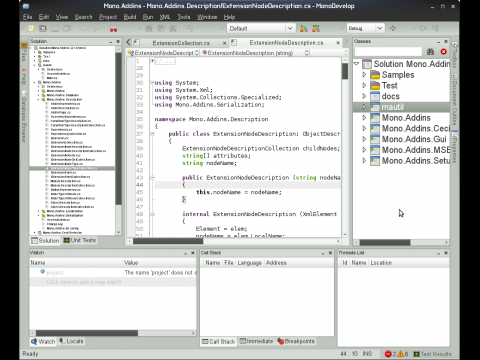Minimize the Watch pad
This screenshot has width=480, height=360.
coord(185,253)
